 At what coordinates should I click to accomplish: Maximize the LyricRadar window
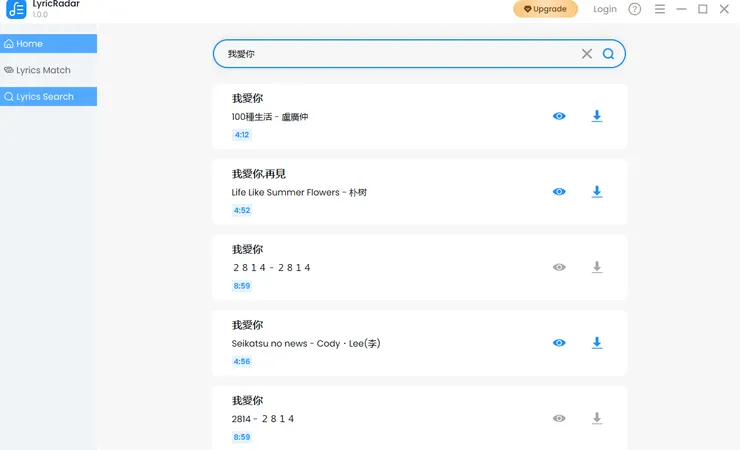point(703,9)
